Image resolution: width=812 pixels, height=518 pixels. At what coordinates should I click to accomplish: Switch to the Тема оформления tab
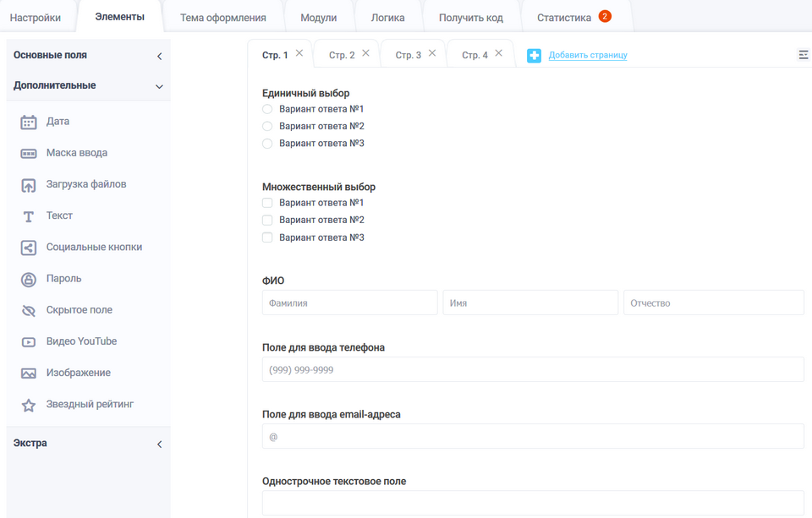point(222,18)
